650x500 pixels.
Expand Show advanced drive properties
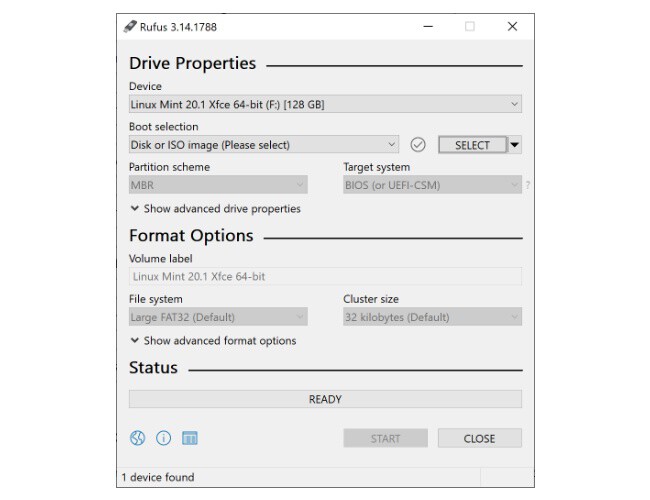pyautogui.click(x=215, y=209)
